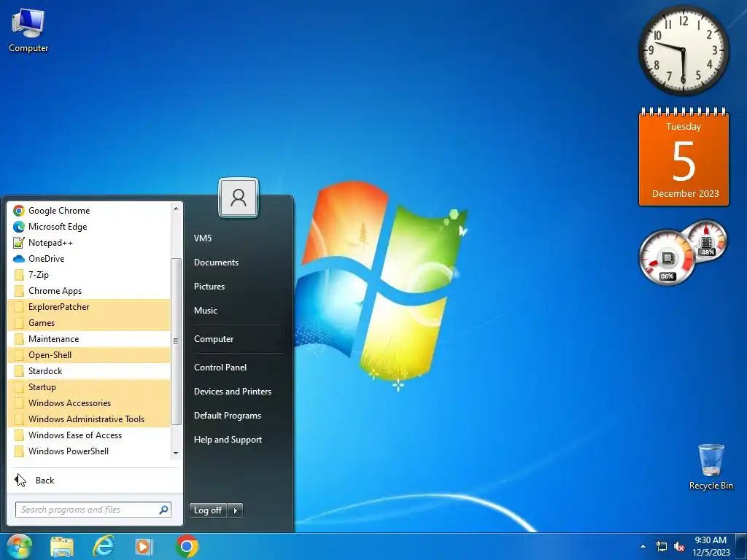
Task: Open OneDrive from the Start menu list
Action: 89,259
